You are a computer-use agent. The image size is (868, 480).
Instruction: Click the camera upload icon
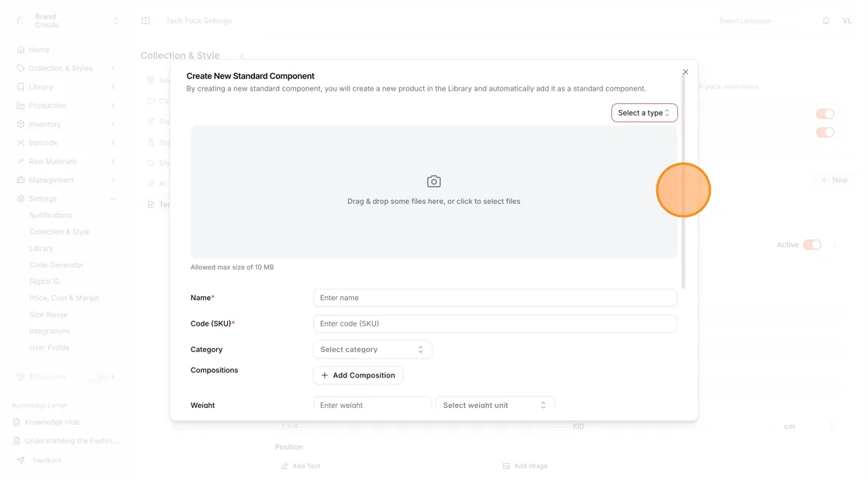pyautogui.click(x=433, y=181)
